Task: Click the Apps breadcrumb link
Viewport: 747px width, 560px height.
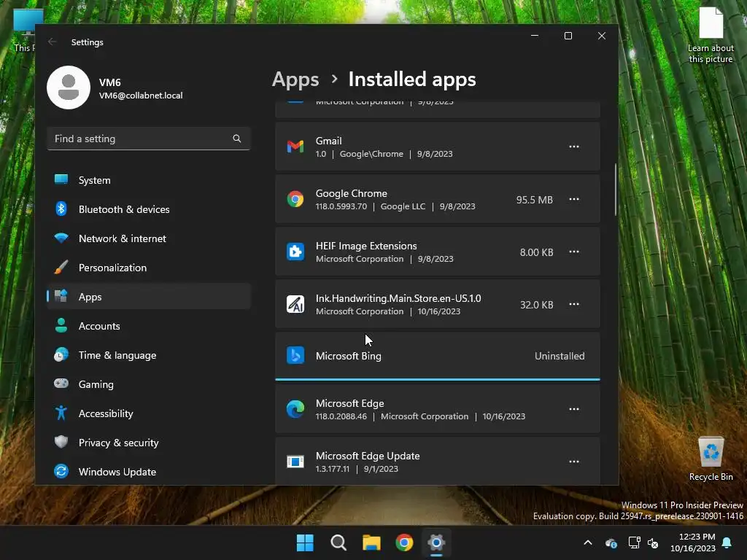Action: tap(295, 79)
